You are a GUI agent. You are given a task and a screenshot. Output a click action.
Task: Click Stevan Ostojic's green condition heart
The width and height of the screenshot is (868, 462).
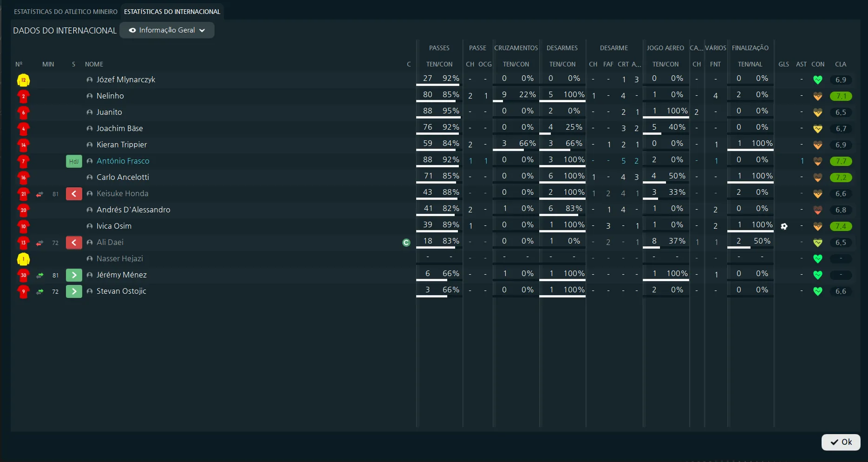pyautogui.click(x=818, y=291)
